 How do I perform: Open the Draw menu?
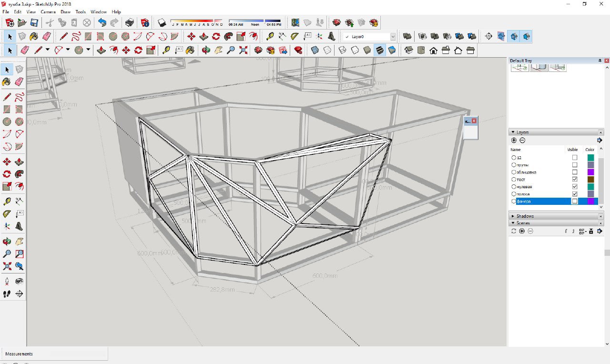click(65, 11)
